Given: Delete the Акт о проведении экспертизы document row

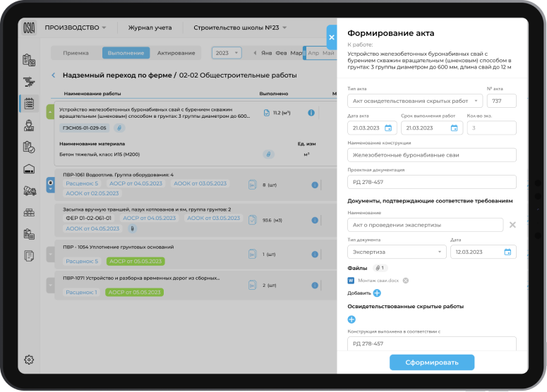Looking at the screenshot, I should 512,225.
